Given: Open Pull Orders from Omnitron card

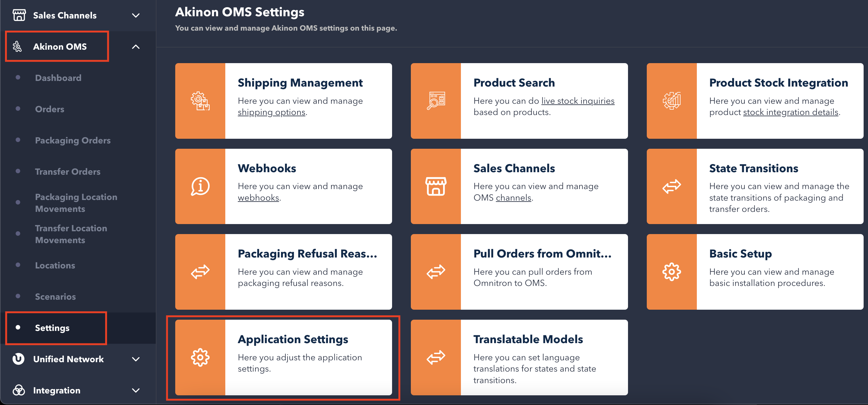Looking at the screenshot, I should tap(542, 253).
